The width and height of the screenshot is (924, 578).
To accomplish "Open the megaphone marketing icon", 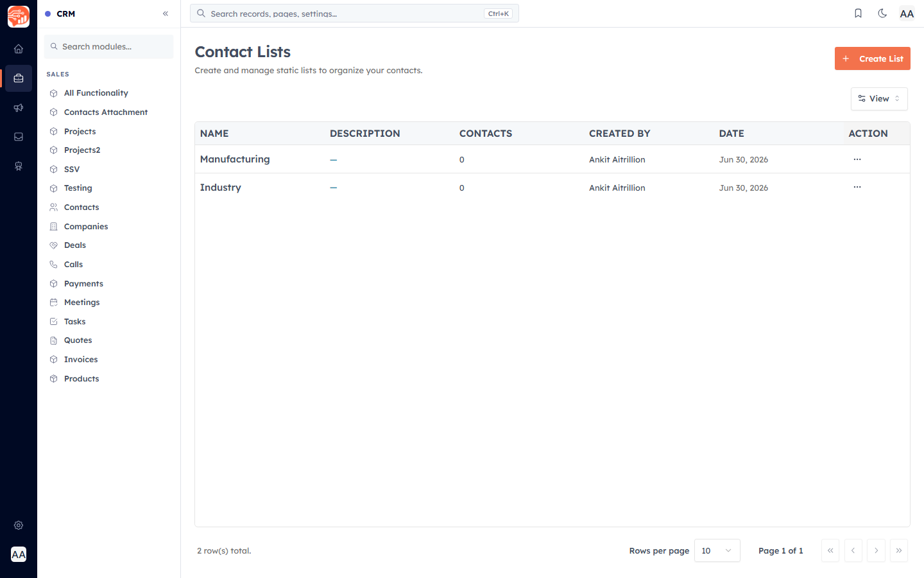I will [x=19, y=108].
